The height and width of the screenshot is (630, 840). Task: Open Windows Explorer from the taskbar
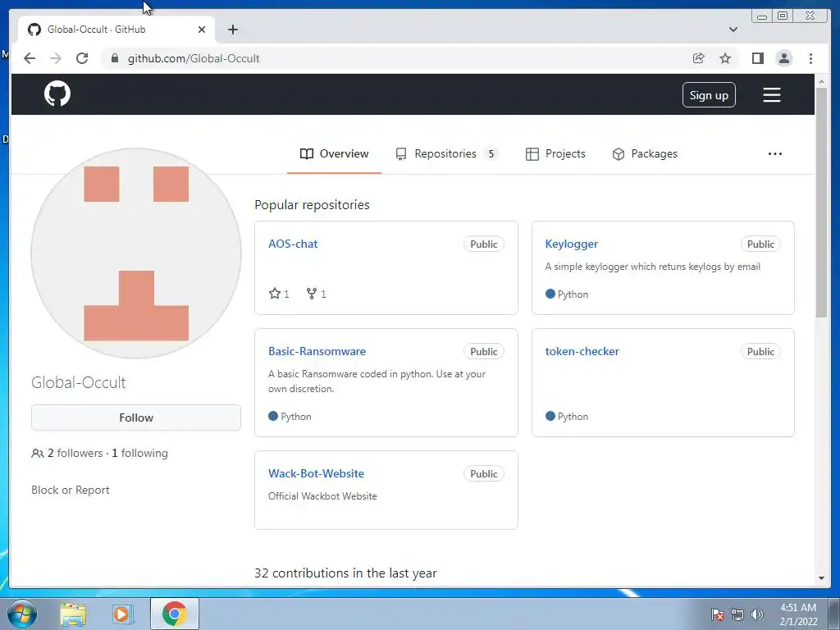click(x=73, y=614)
